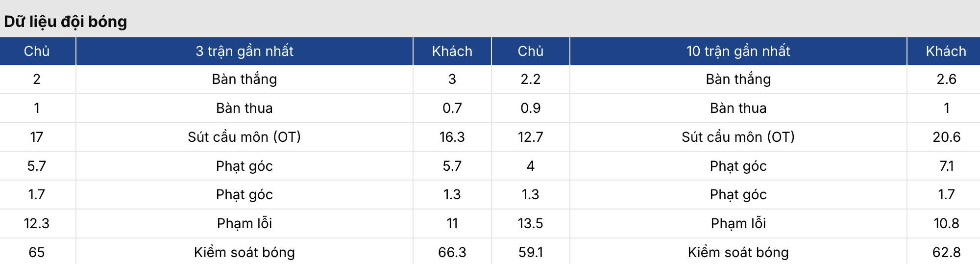This screenshot has width=980, height=264.
Task: Select the 12.3 fouls value
Action: point(37,223)
